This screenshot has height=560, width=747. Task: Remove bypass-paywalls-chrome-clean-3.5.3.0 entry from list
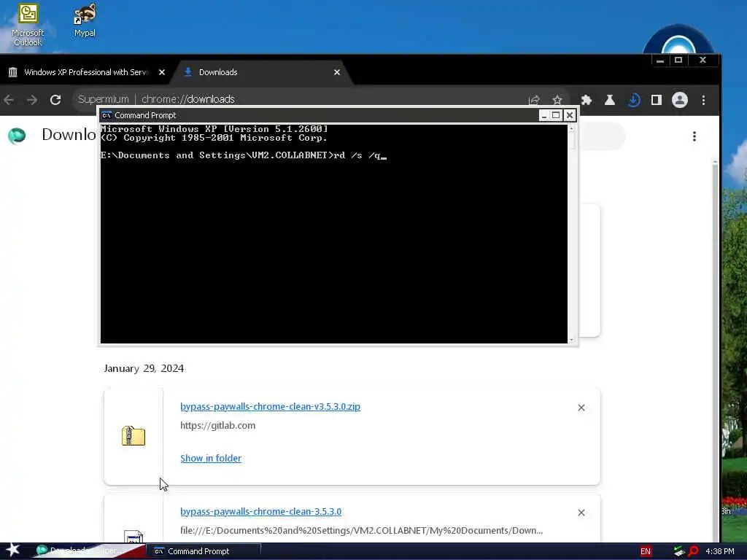pyautogui.click(x=581, y=513)
